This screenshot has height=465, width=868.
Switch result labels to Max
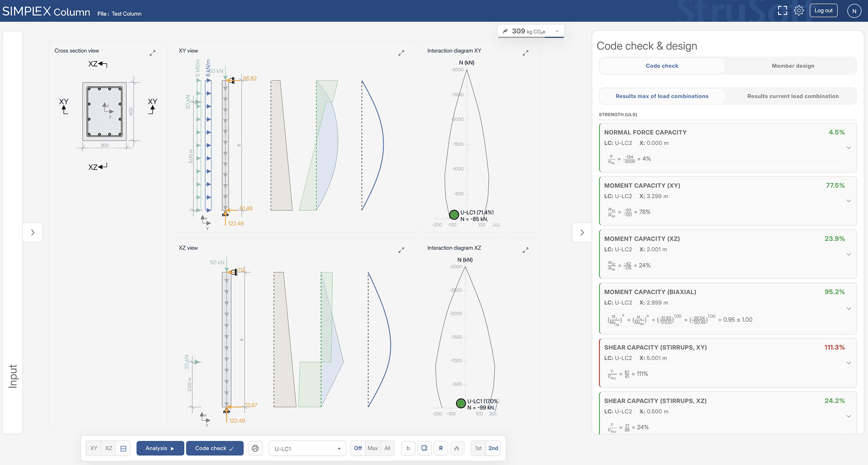373,448
